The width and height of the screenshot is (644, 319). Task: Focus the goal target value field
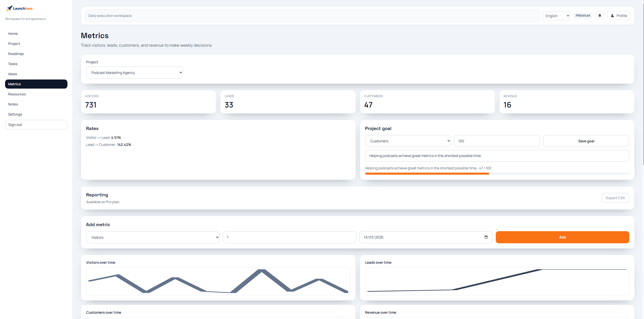[x=497, y=141]
